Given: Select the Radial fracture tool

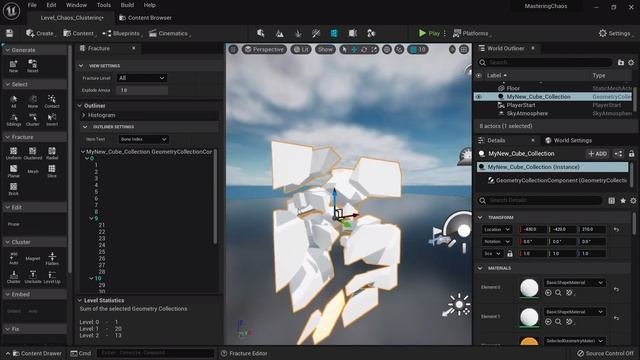Looking at the screenshot, I should (52, 153).
